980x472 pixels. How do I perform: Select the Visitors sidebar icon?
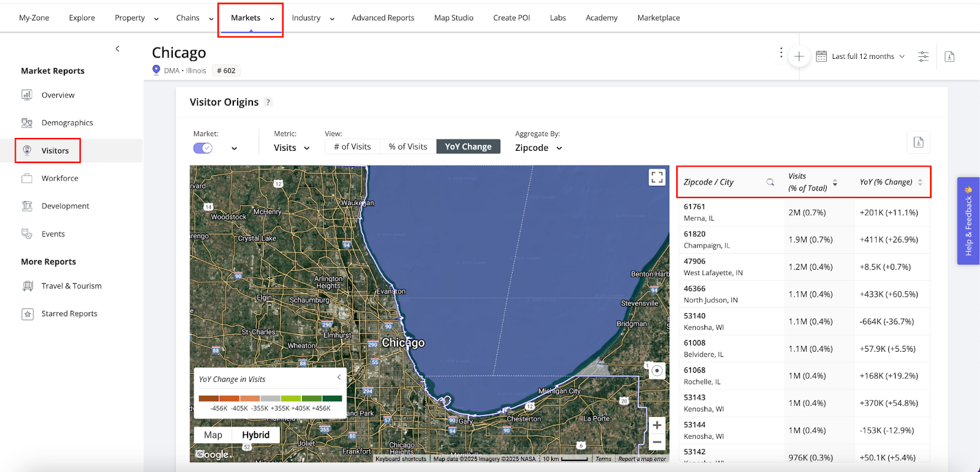tap(27, 150)
